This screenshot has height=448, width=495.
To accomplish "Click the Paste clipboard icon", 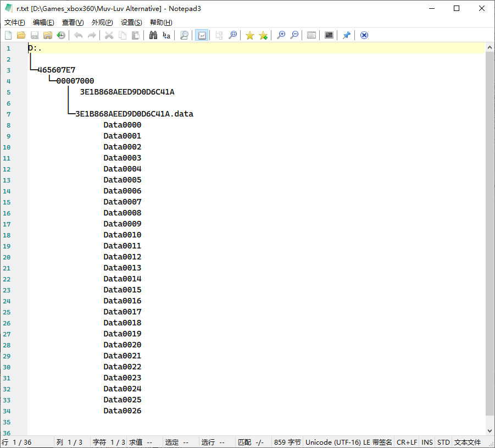I will pos(136,35).
